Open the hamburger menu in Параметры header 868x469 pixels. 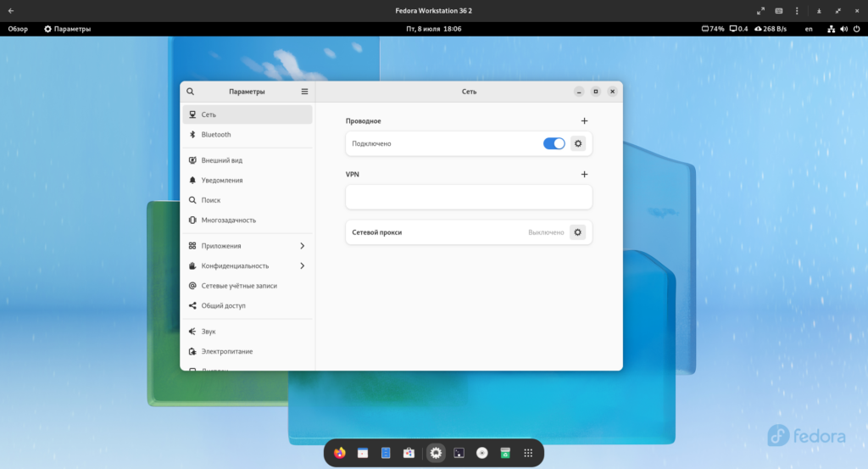click(x=304, y=92)
